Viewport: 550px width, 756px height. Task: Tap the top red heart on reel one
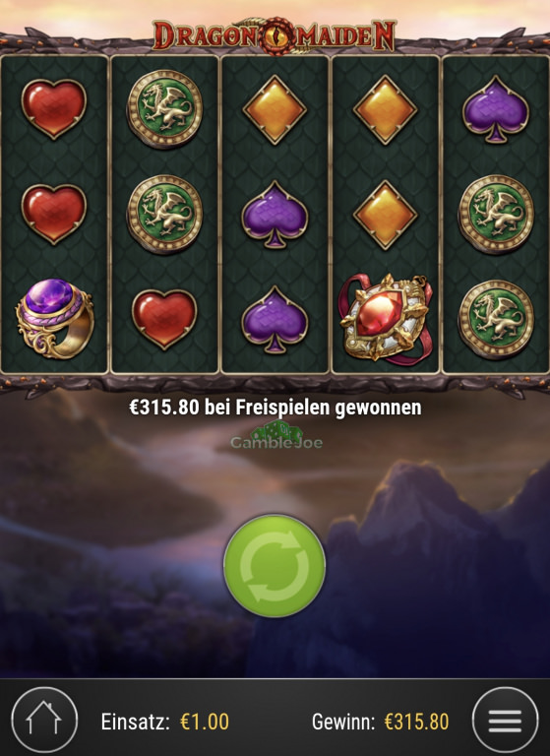[54, 109]
